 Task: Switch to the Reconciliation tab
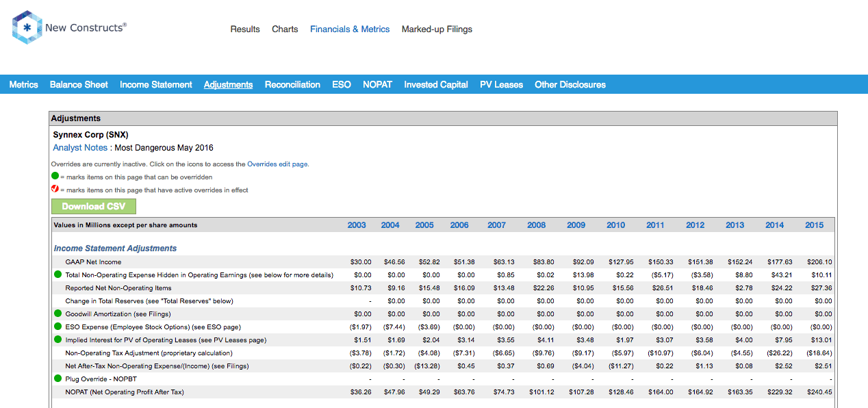click(292, 85)
